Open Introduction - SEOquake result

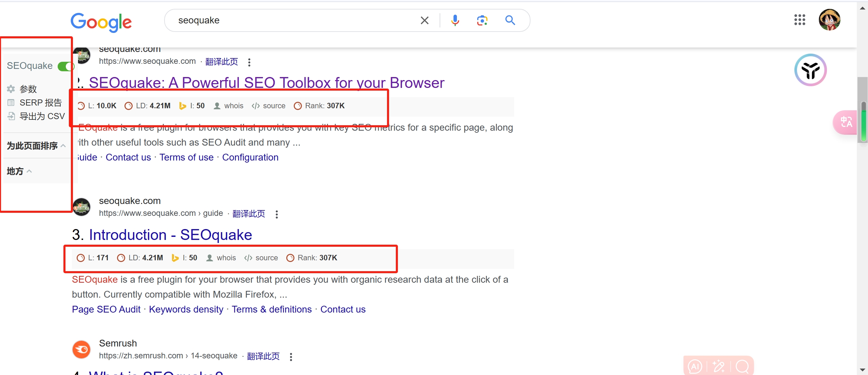click(x=171, y=235)
